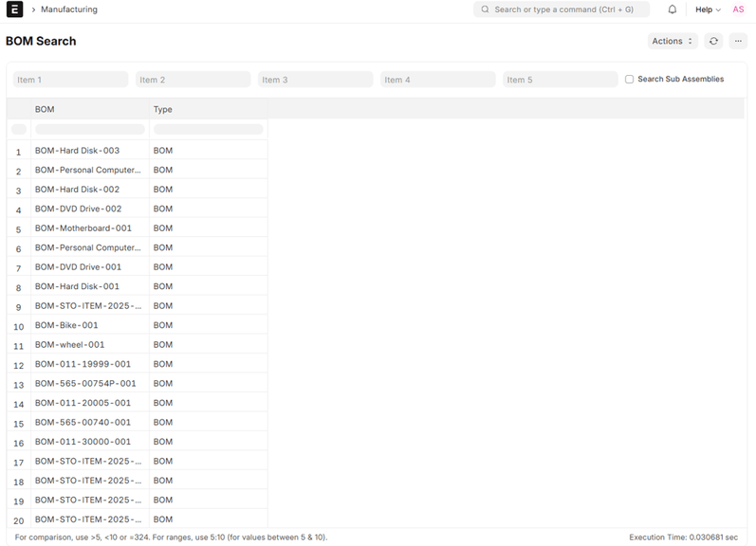This screenshot has width=756, height=546.
Task: Click the BOM column filter field
Action: tap(90, 129)
